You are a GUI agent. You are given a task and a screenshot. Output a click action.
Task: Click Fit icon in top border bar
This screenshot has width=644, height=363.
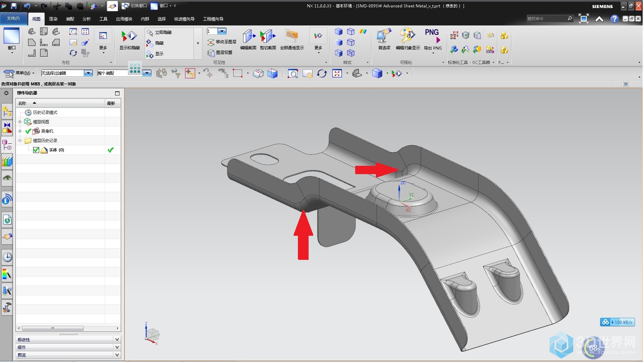click(x=337, y=74)
